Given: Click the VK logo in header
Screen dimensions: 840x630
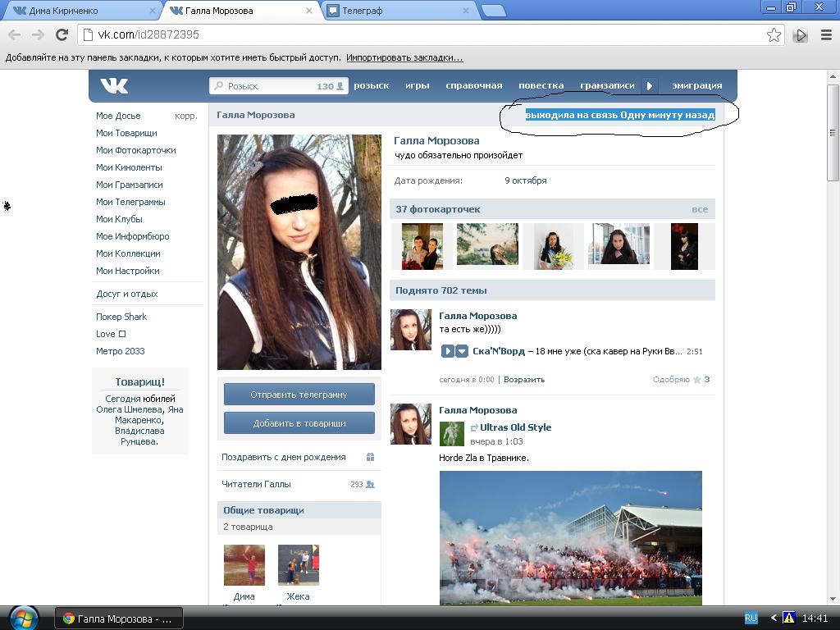Looking at the screenshot, I should pos(114,85).
